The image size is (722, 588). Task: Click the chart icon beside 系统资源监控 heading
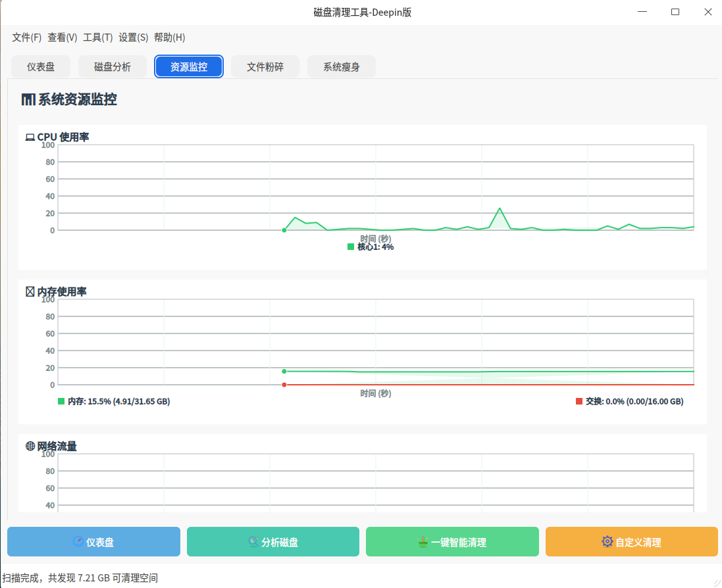tap(28, 99)
